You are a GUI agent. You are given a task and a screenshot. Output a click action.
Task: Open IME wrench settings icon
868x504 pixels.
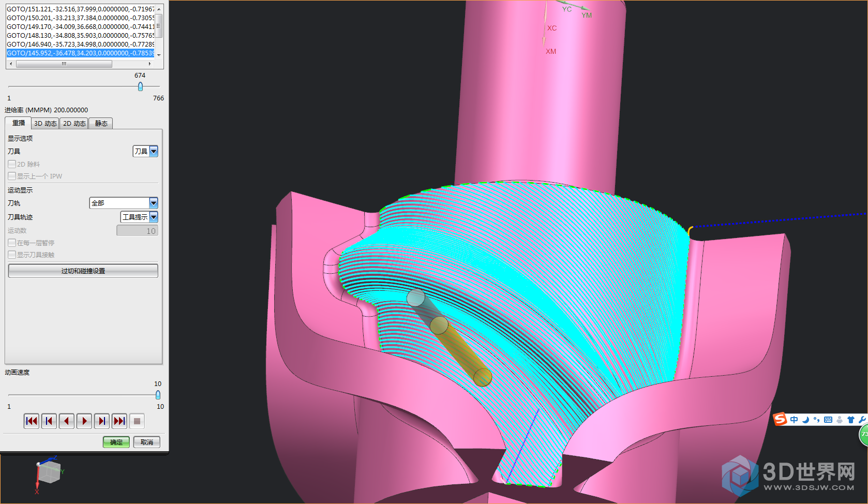[862, 420]
